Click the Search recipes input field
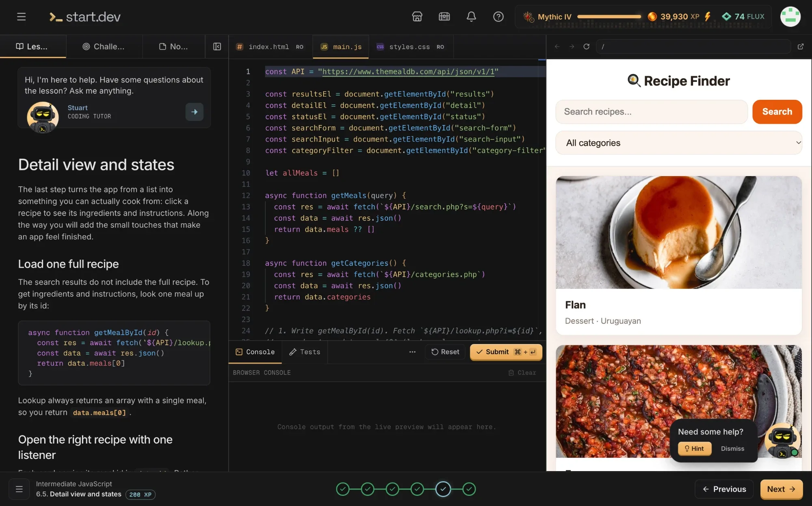 [651, 112]
